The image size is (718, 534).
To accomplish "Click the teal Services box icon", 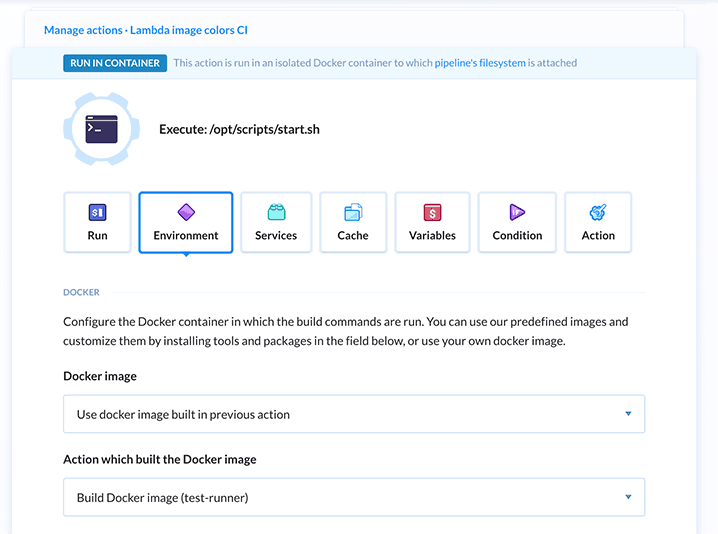I will coord(276,212).
